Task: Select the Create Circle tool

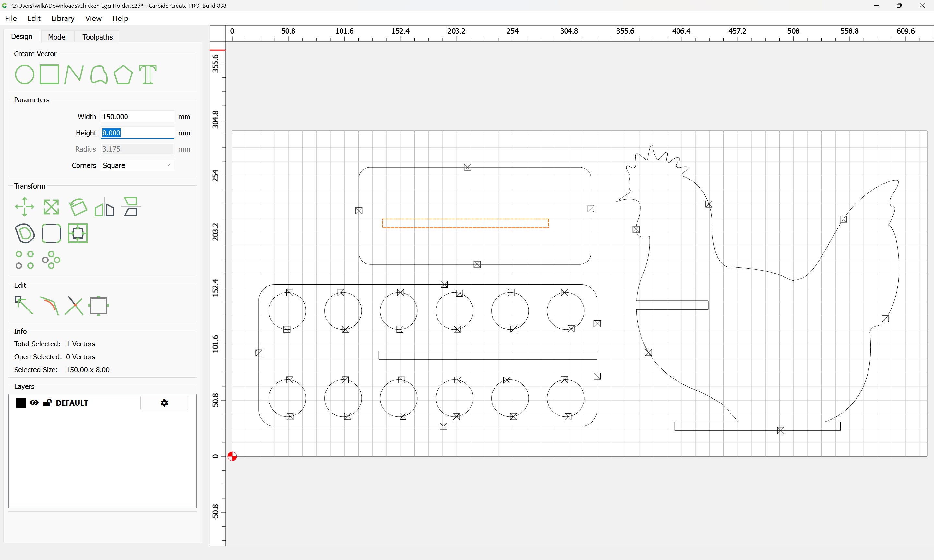Action: [24, 74]
